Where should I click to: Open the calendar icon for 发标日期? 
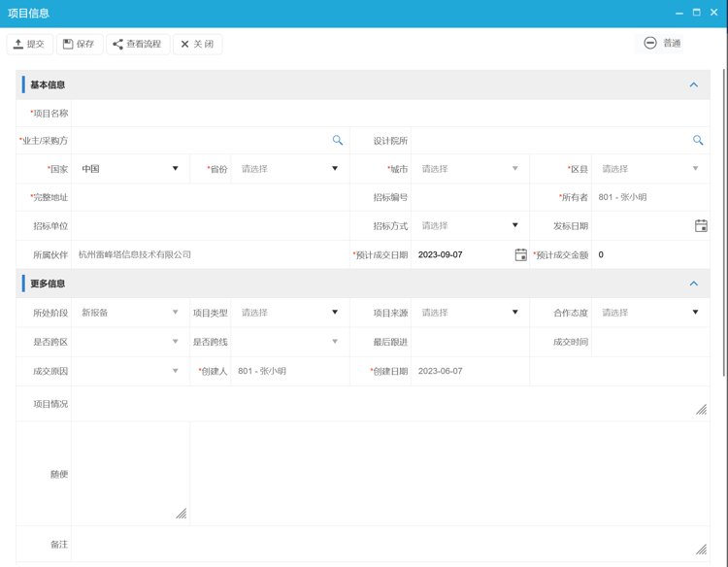(x=701, y=226)
